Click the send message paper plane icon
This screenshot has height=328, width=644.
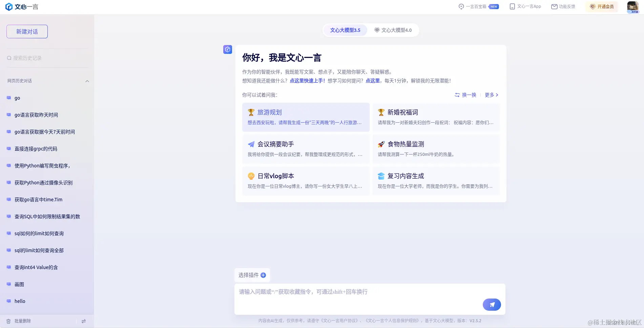click(x=492, y=304)
